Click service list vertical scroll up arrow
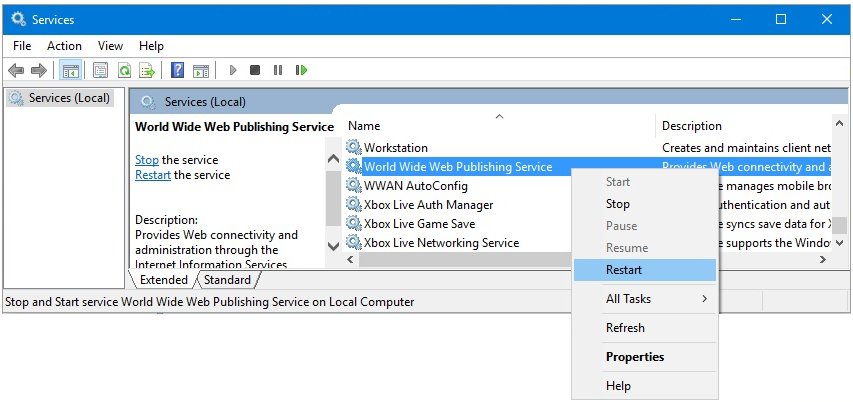This screenshot has width=853, height=402. coord(839,124)
